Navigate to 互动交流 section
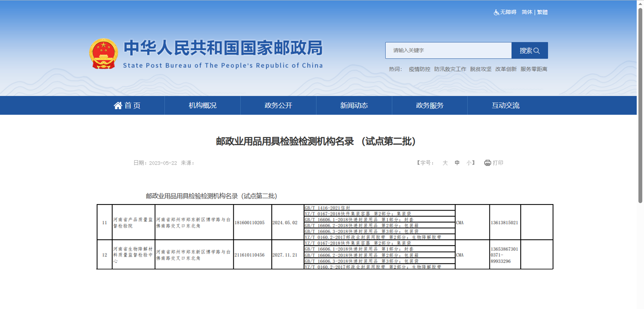 coord(506,106)
